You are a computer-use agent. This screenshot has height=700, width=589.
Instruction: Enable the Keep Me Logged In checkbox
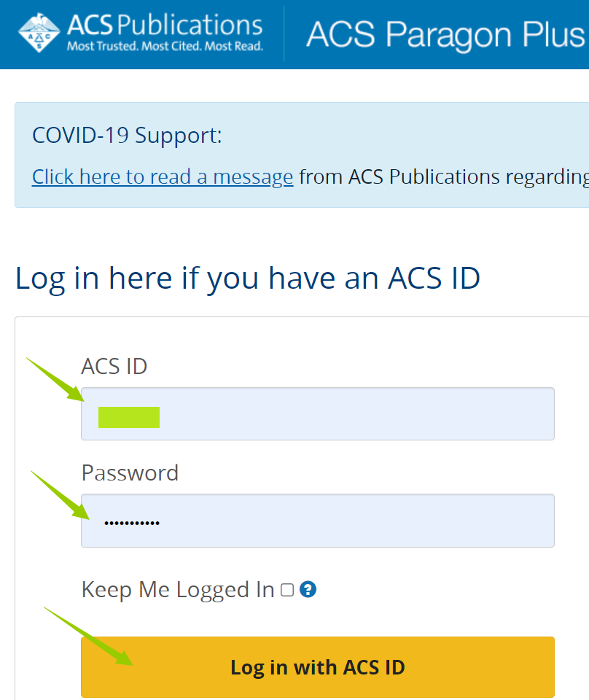[287, 590]
